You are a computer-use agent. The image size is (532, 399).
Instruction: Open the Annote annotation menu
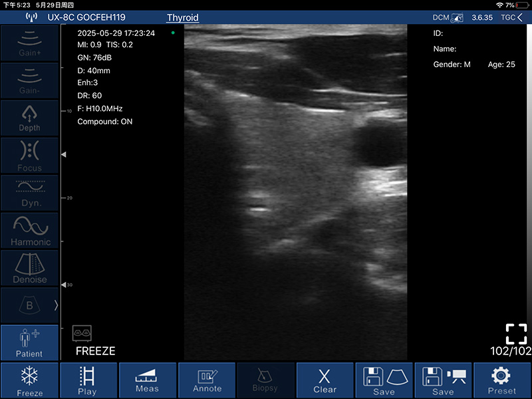click(207, 380)
